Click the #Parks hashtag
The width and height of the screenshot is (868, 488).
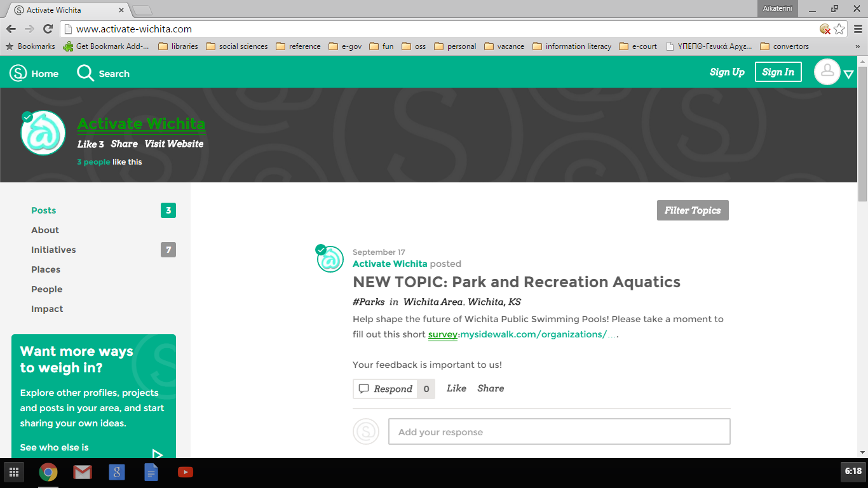click(369, 302)
